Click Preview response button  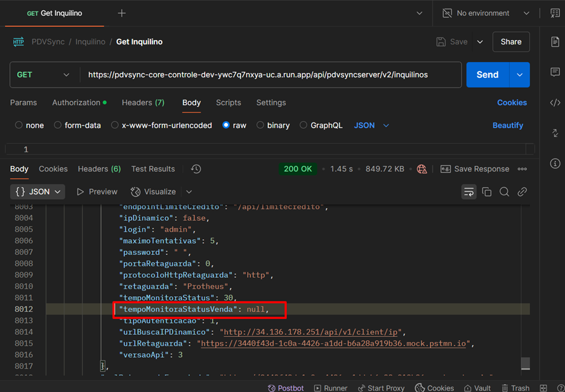coord(97,192)
